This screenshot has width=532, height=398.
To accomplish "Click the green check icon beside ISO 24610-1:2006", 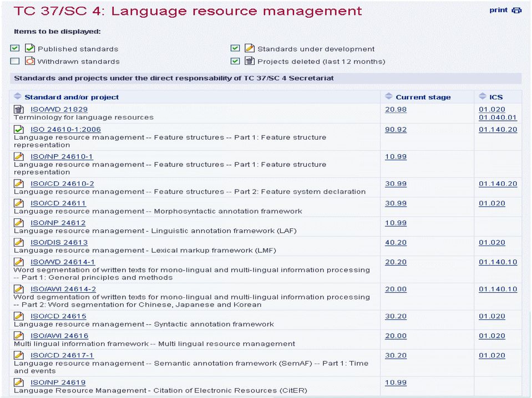I will (x=19, y=129).
